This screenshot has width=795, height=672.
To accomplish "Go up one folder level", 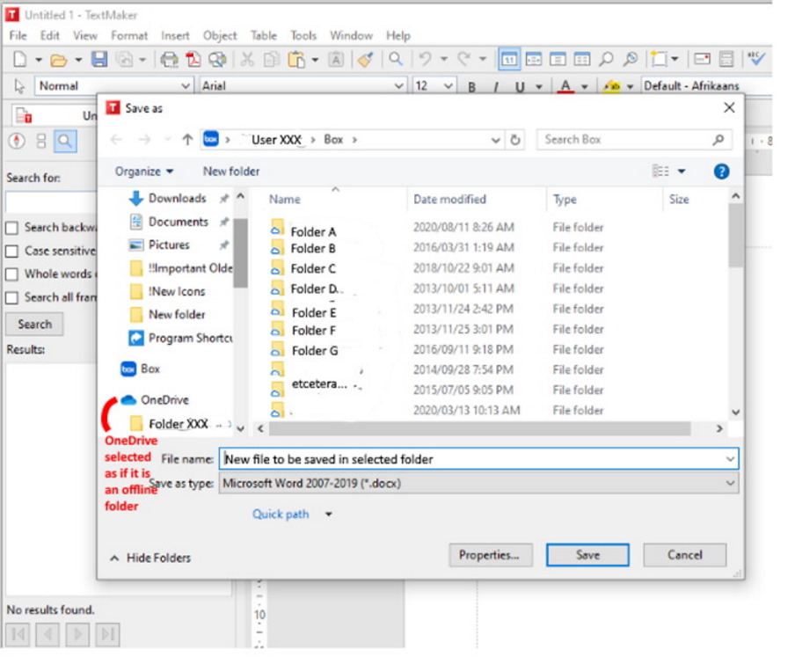I will [187, 140].
